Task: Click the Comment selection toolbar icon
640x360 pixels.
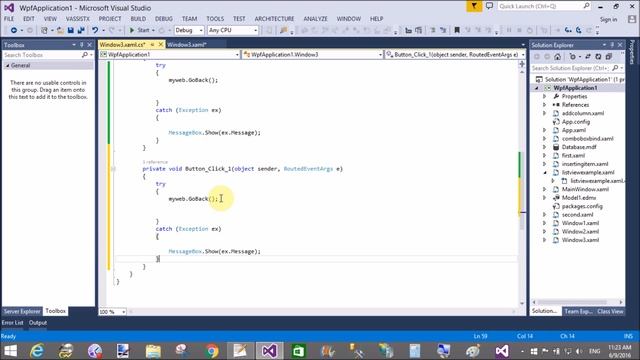Action: point(433,30)
